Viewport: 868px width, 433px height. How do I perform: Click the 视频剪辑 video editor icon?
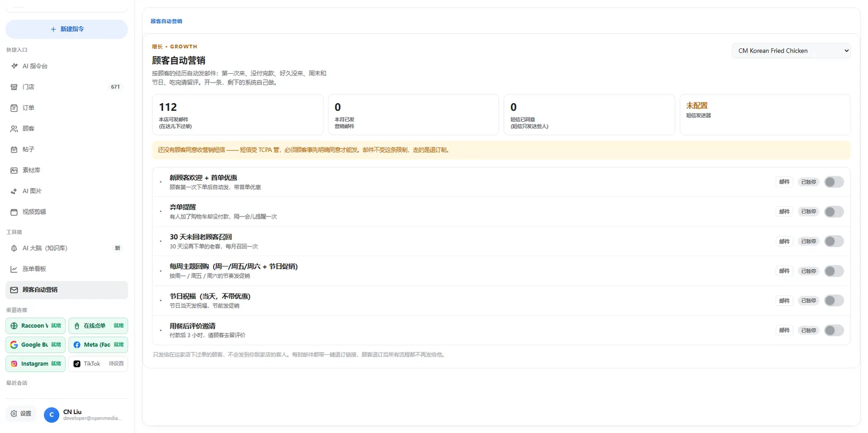pos(14,212)
